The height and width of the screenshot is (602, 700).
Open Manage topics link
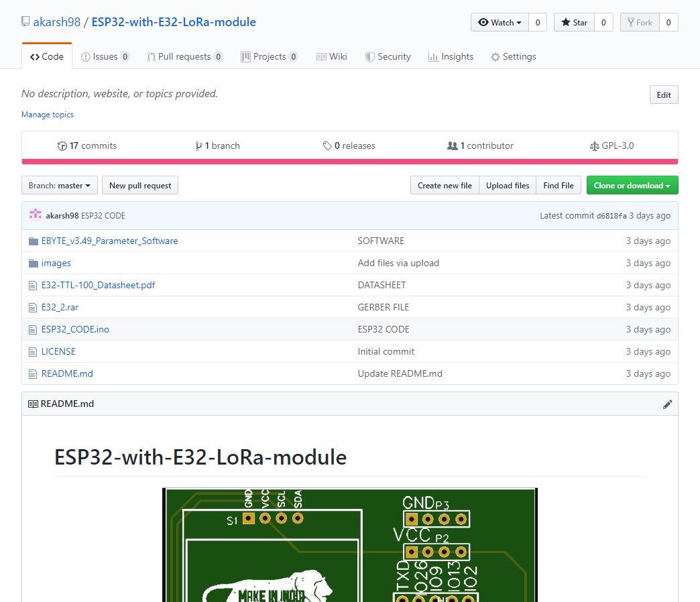(x=47, y=115)
